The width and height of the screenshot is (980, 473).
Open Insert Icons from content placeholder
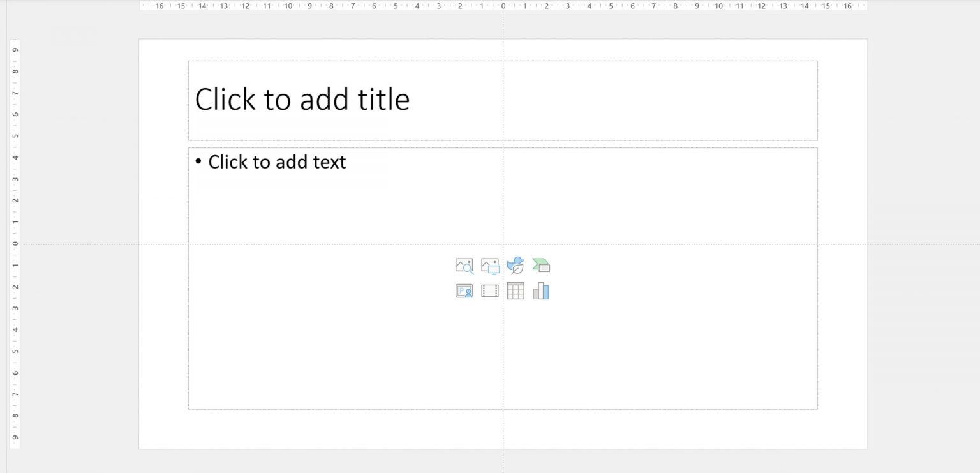coord(516,266)
